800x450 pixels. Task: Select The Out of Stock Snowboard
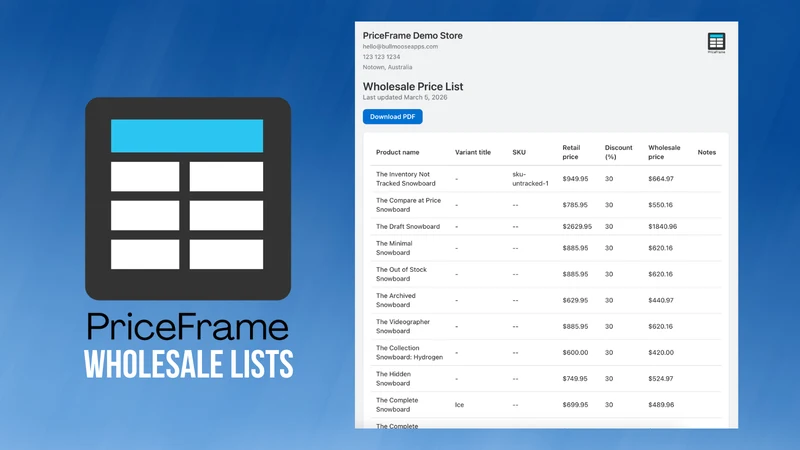click(x=401, y=274)
